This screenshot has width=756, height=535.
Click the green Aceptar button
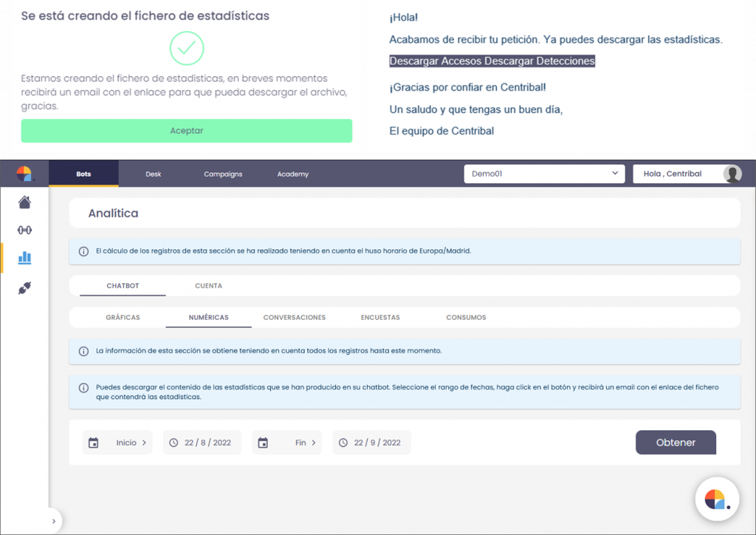coord(186,131)
